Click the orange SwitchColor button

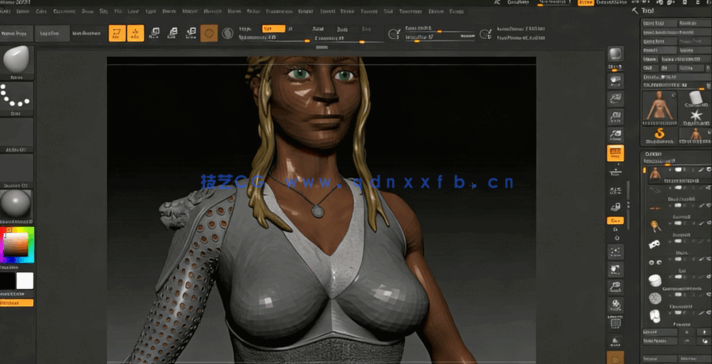[16, 303]
